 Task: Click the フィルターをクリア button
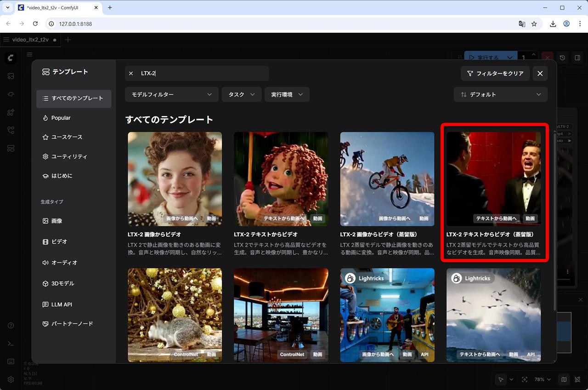(x=495, y=74)
